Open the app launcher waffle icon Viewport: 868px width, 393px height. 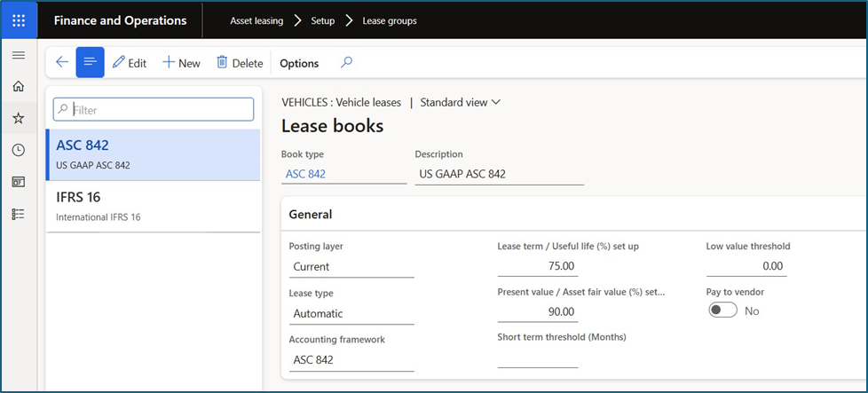(19, 20)
